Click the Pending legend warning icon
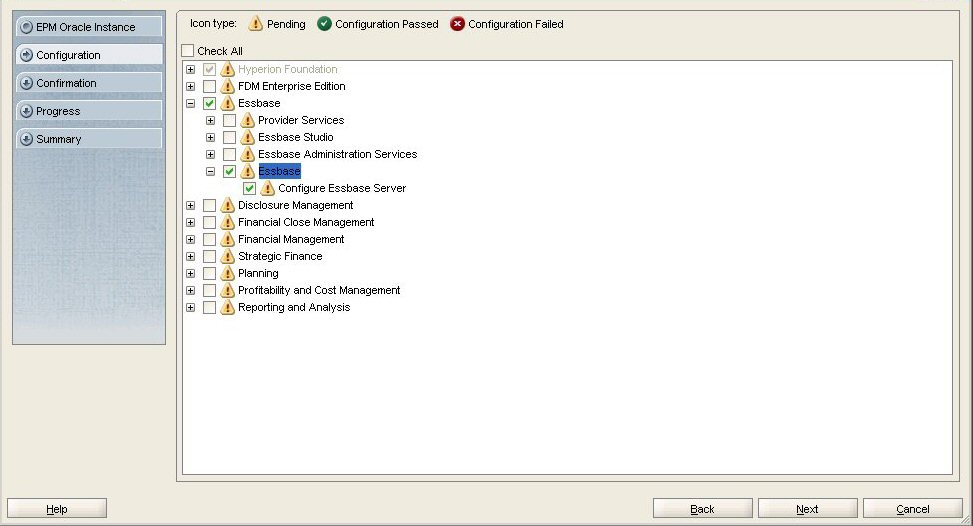Screen dimensions: 973x526 256,24
